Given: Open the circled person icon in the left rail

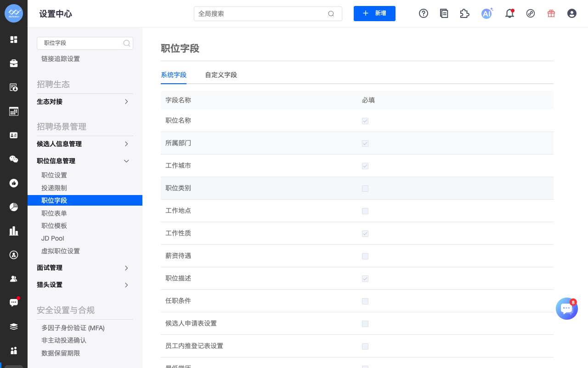Looking at the screenshot, I should (14, 255).
